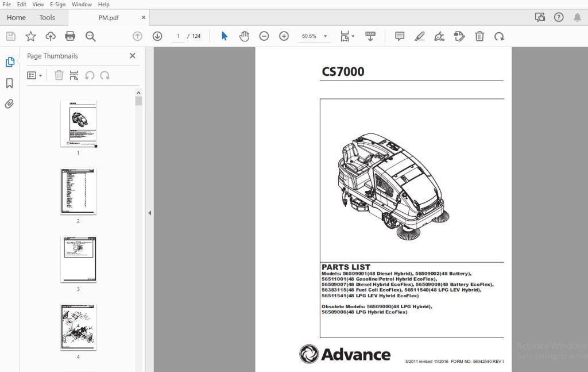Switch to the Tools tab

tap(47, 17)
